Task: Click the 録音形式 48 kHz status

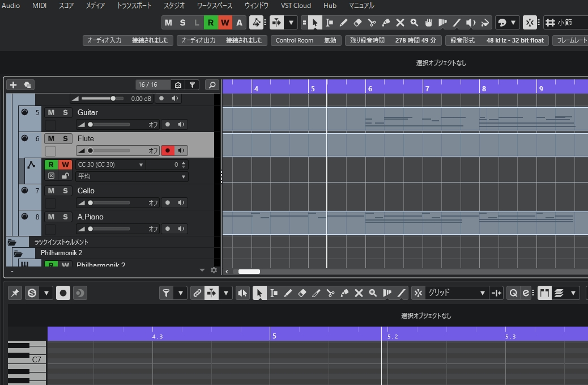Action: pyautogui.click(x=497, y=40)
